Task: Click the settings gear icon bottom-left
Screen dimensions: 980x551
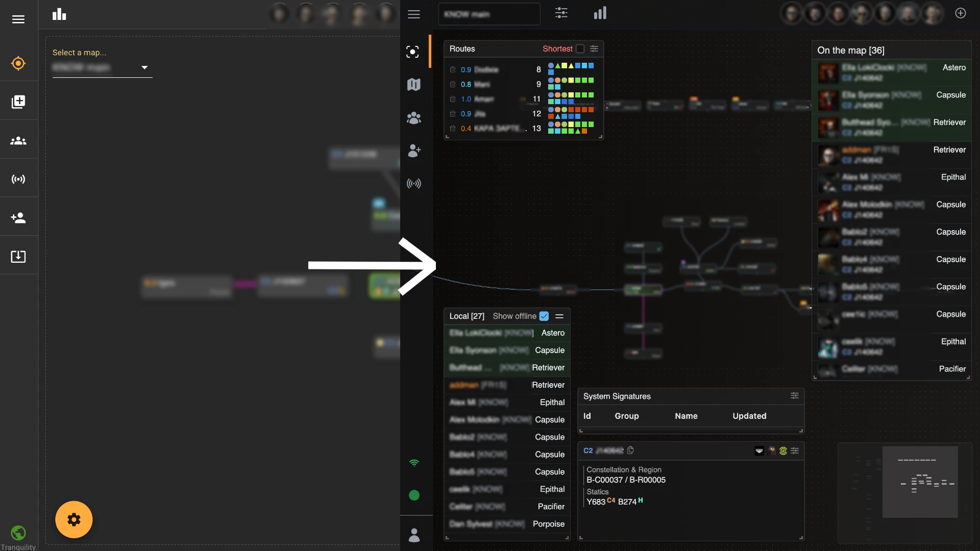Action: pos(73,518)
